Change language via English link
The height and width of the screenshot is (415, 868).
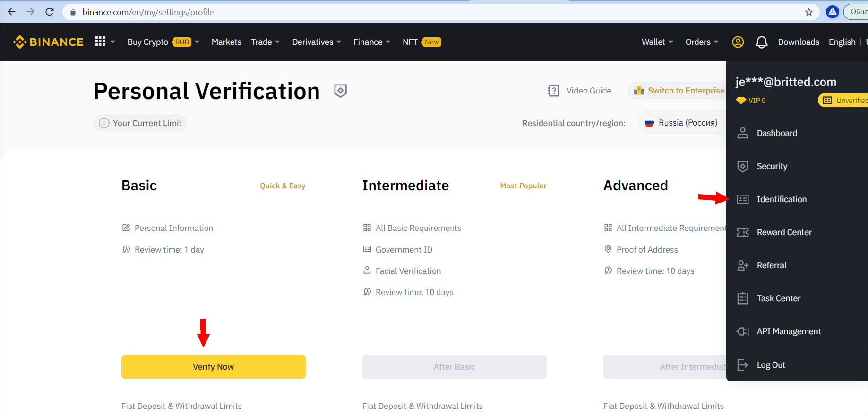tap(842, 42)
